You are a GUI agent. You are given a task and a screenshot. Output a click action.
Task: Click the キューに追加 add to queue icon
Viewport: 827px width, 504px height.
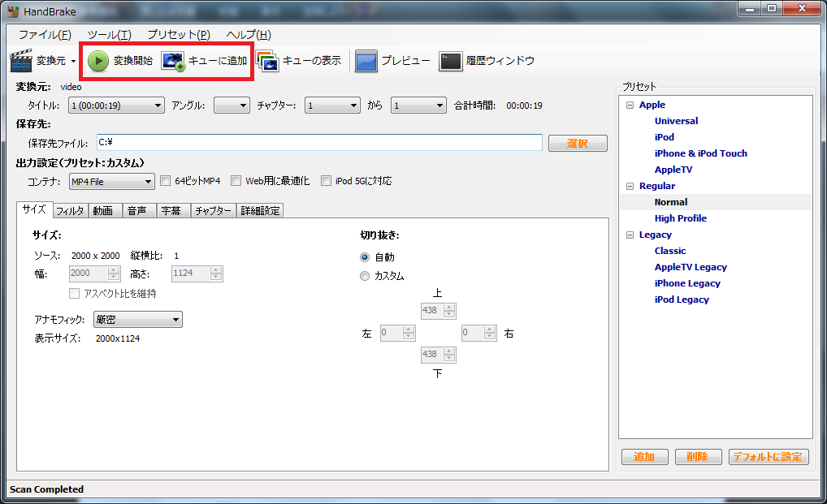pos(173,61)
